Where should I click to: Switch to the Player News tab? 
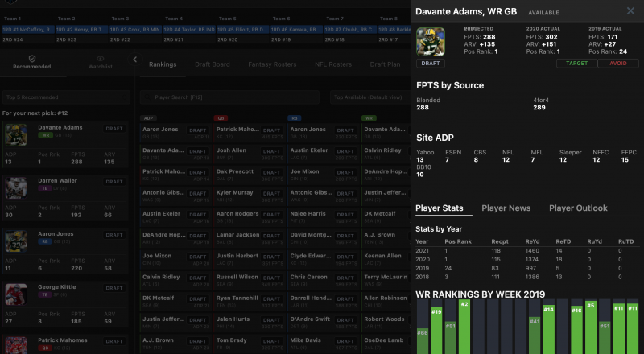[x=506, y=208]
